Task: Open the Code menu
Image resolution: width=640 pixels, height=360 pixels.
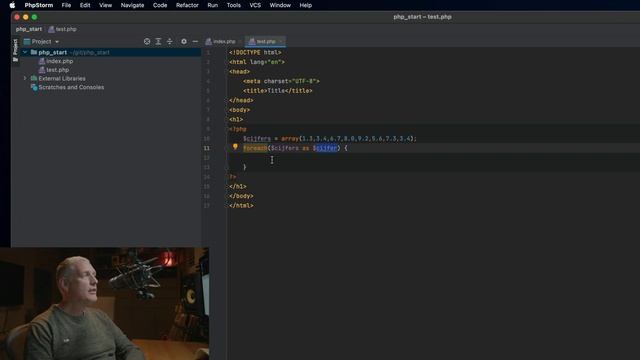Action: coord(160,5)
